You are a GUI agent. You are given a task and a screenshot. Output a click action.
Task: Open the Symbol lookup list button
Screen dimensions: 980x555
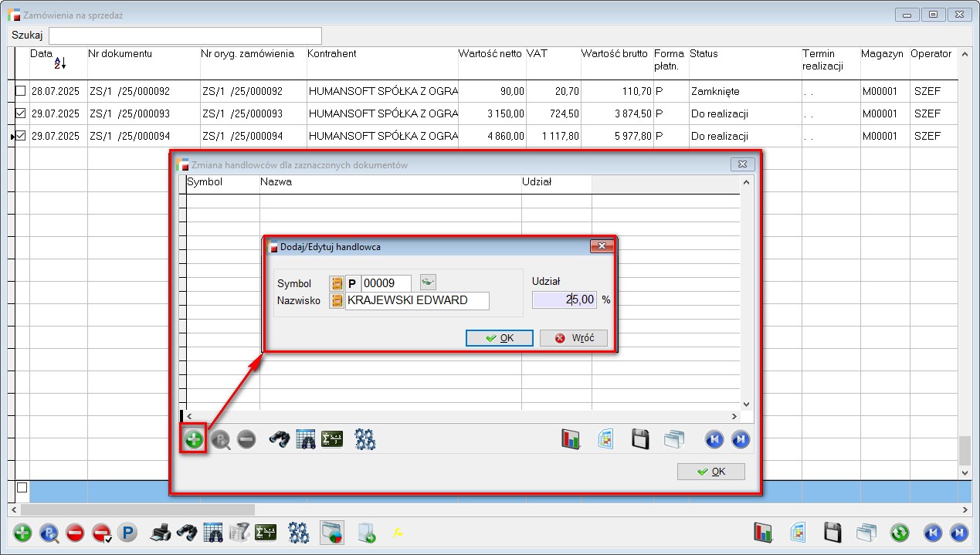(x=337, y=283)
